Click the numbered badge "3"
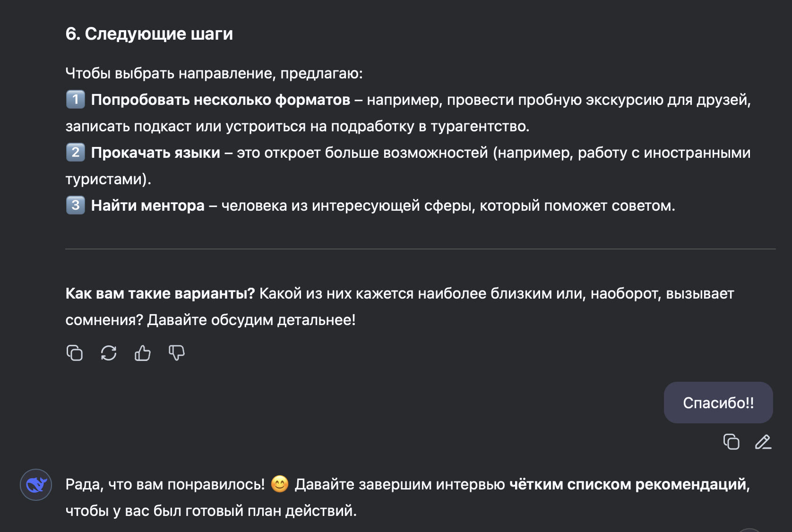 [x=74, y=205]
